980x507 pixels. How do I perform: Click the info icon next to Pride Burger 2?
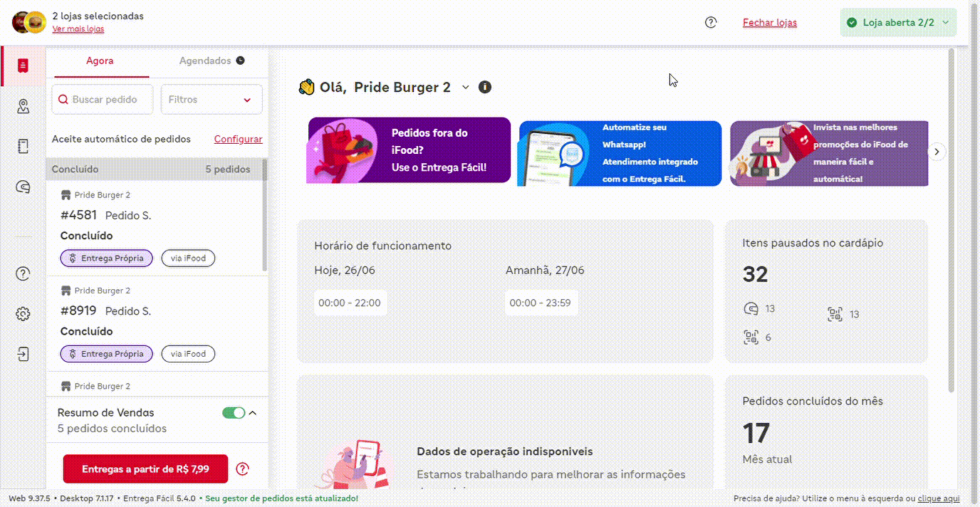pos(485,87)
